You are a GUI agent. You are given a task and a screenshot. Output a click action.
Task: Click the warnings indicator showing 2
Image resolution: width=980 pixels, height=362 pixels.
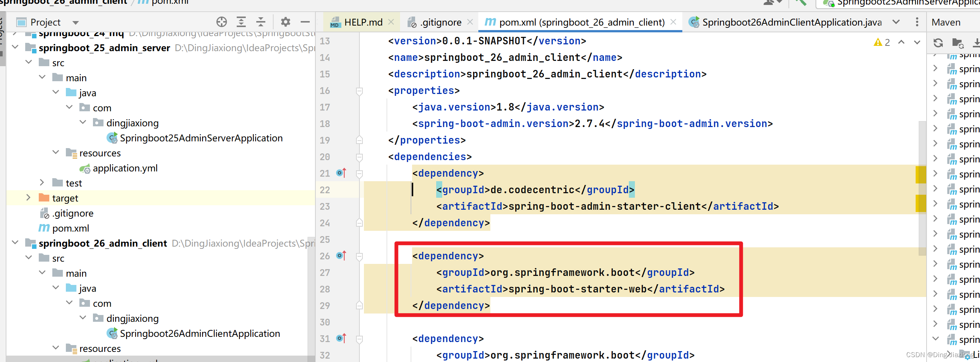point(881,42)
